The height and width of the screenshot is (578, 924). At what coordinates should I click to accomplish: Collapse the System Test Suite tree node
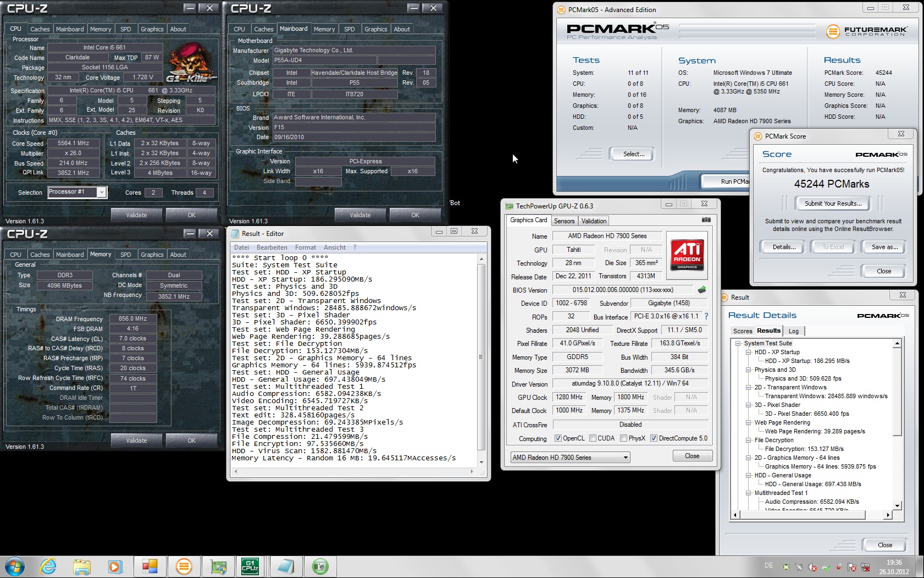738,343
